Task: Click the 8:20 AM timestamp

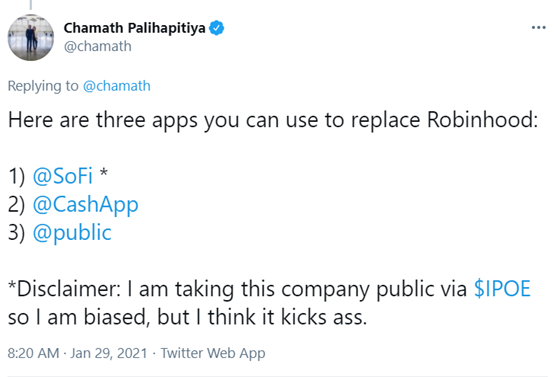Action: 33,353
